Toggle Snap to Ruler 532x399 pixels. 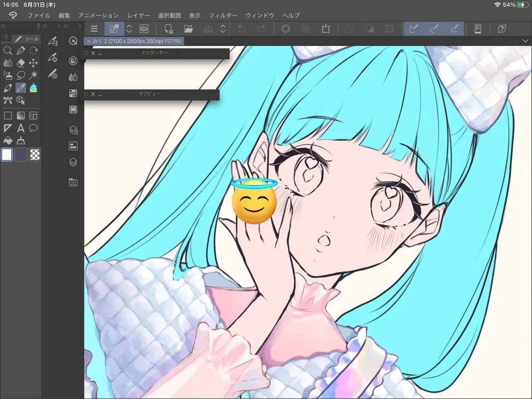pos(414,29)
